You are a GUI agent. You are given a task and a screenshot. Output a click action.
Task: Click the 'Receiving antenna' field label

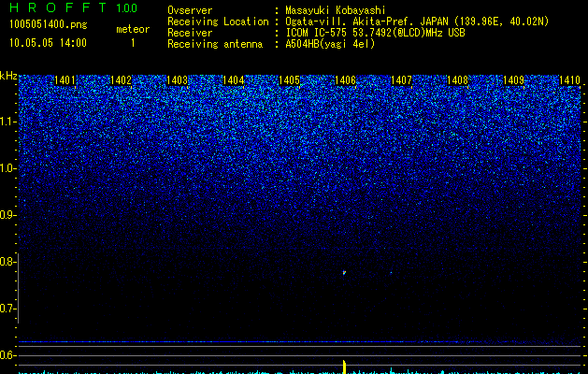point(215,44)
